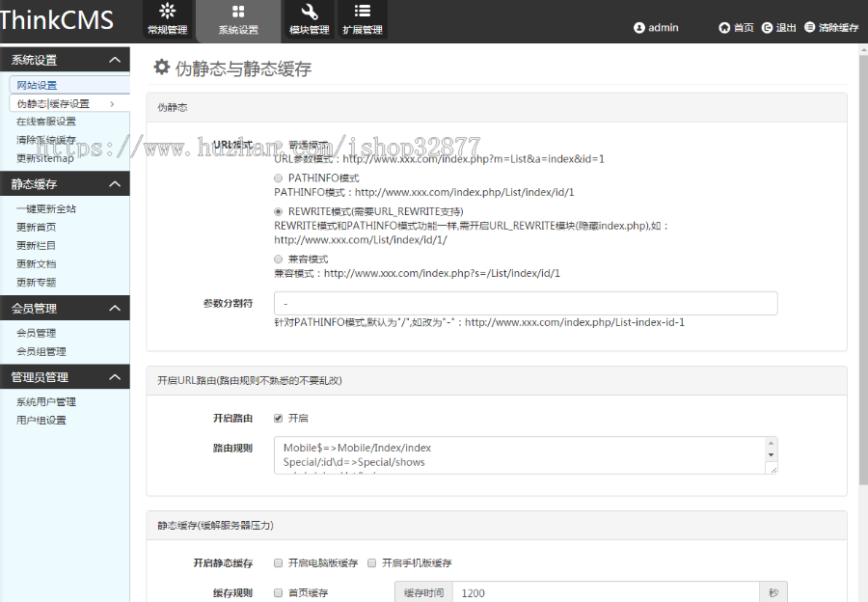The image size is (868, 602).
Task: Check the 首页缓存 checkbox
Action: click(279, 592)
